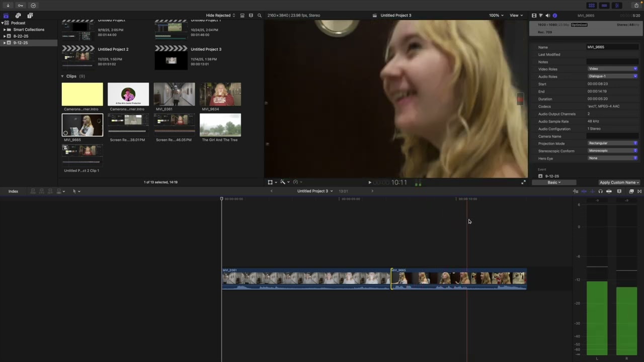Open the Basic metadata view menu

(554, 183)
